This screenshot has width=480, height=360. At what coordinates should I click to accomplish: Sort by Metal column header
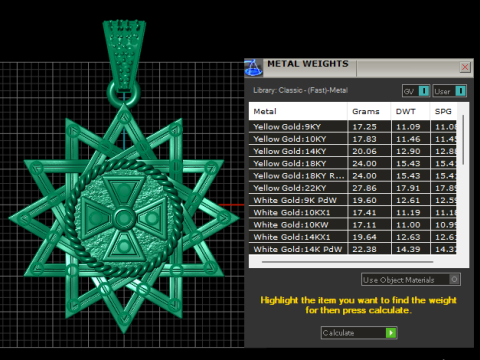click(x=298, y=111)
